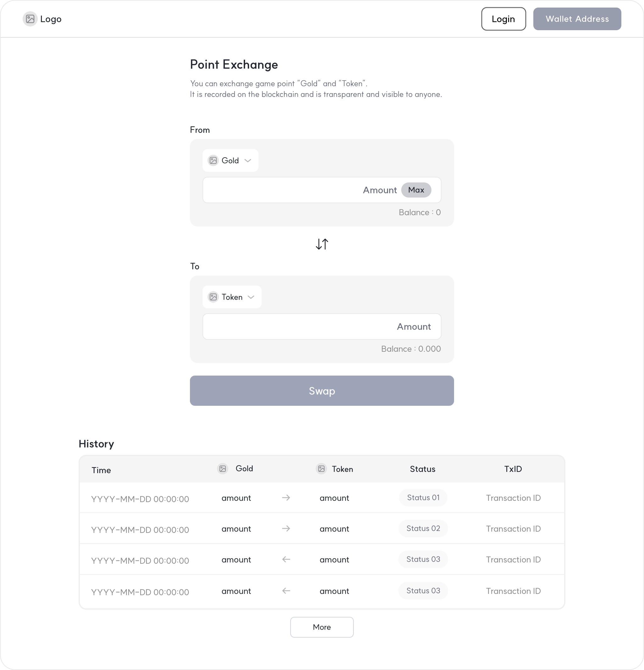
Task: Open Transaction ID in Status 01 row
Action: [x=513, y=498]
